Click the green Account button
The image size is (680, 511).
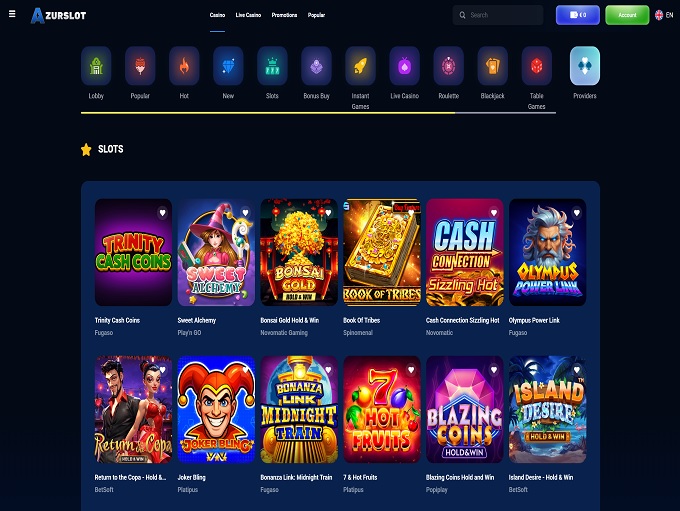pyautogui.click(x=627, y=15)
